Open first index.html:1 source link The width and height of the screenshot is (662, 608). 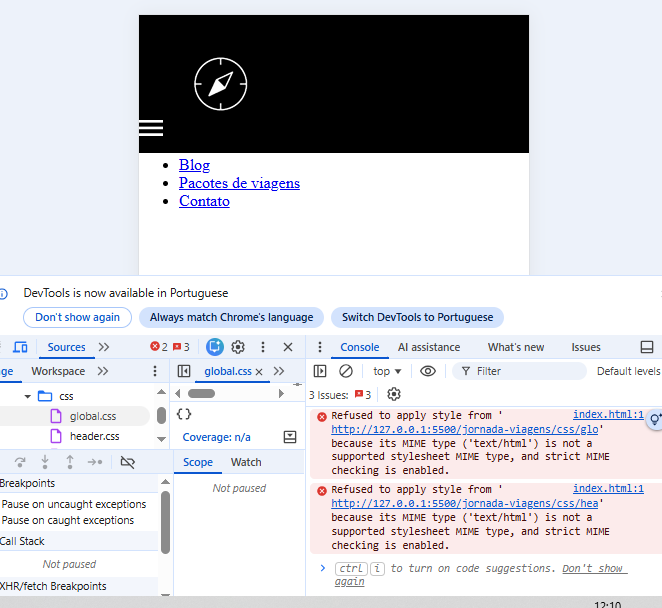tap(608, 415)
